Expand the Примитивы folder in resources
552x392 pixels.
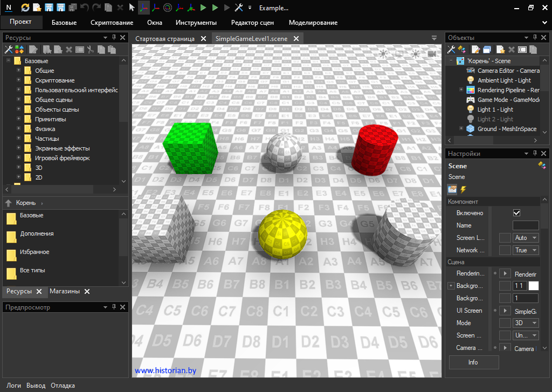[18, 119]
